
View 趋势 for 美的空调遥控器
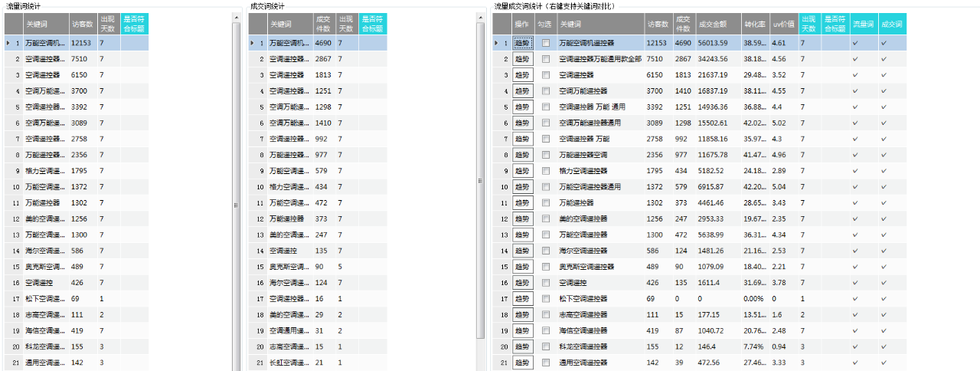tap(522, 218)
